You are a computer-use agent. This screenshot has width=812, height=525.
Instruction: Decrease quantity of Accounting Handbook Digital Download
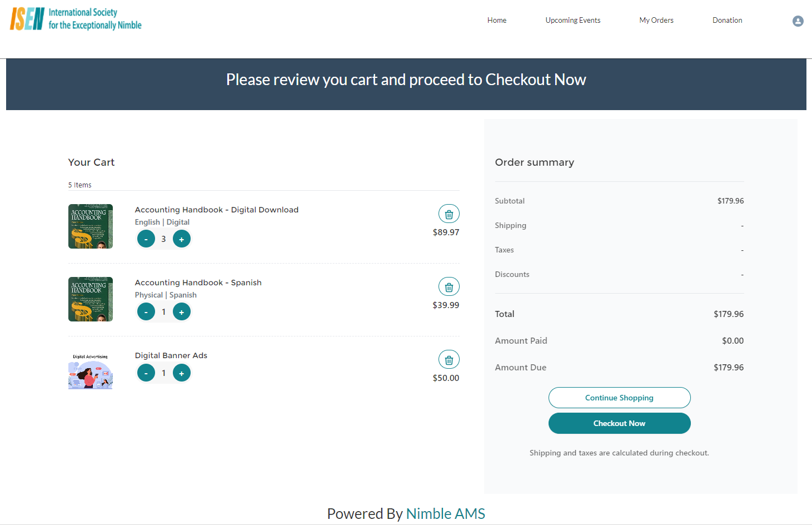[146, 239]
